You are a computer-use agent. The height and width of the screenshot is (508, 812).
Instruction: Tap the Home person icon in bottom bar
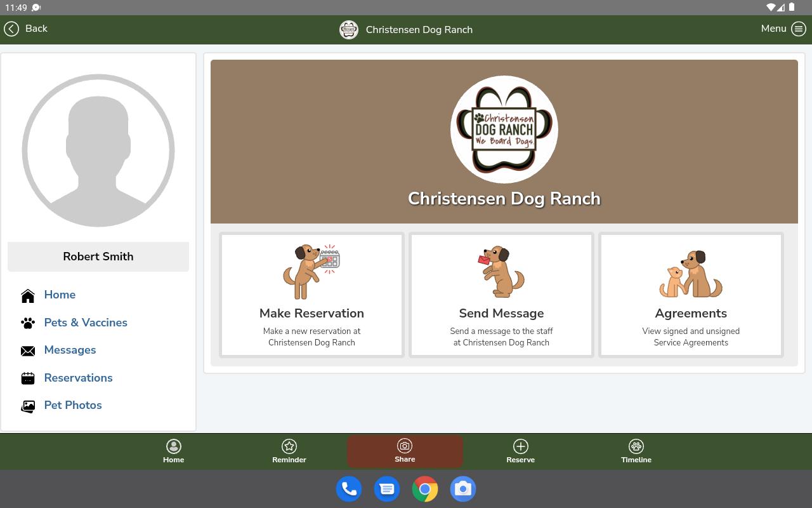coord(173,446)
